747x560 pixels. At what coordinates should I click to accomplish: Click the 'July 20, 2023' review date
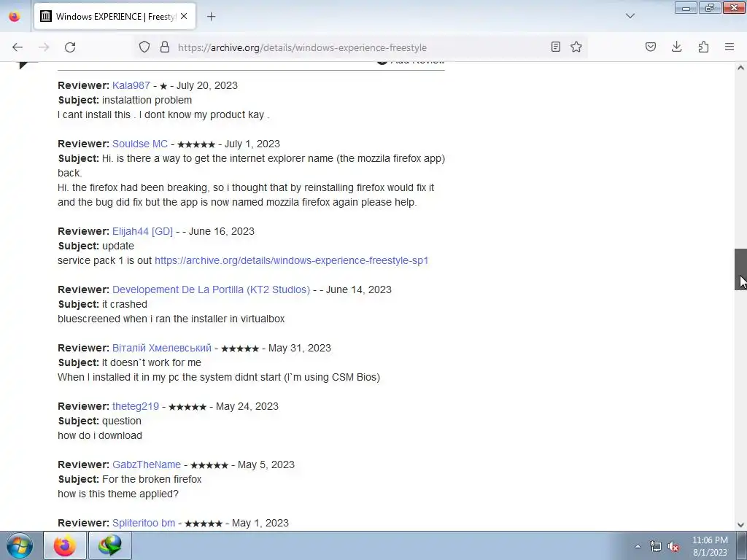(206, 86)
